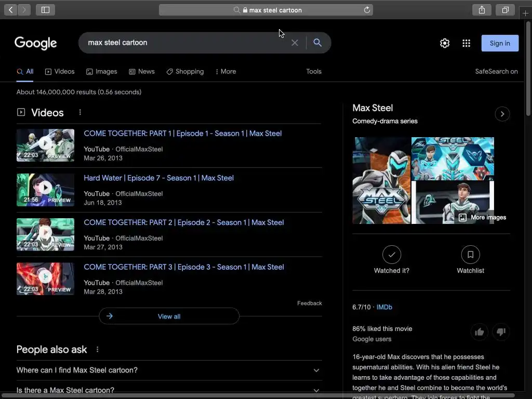This screenshot has width=532, height=399.
Task: Open a new tab with plus
Action: pos(525,13)
